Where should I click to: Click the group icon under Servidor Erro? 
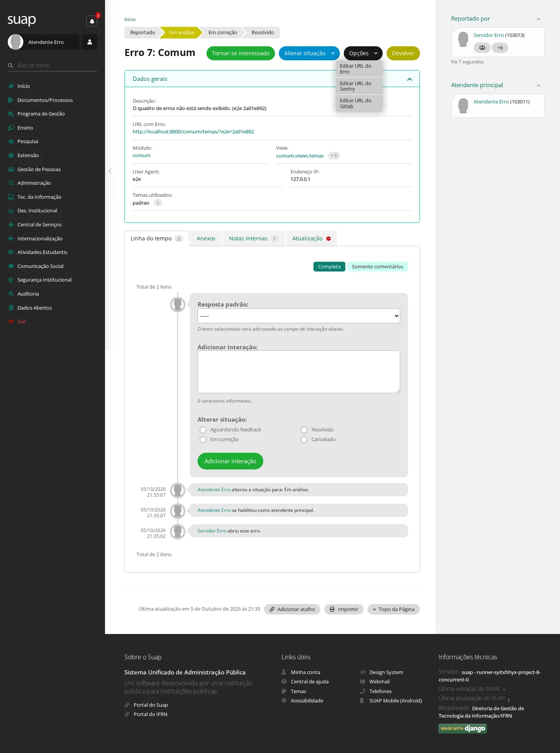(482, 47)
